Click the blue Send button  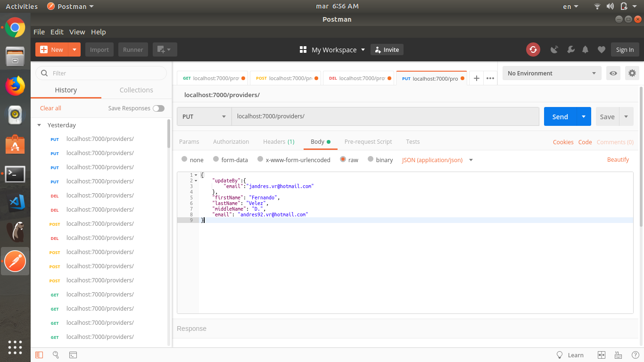tap(560, 116)
